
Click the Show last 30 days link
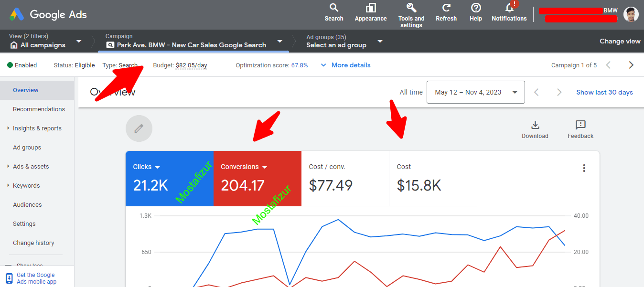click(x=604, y=92)
